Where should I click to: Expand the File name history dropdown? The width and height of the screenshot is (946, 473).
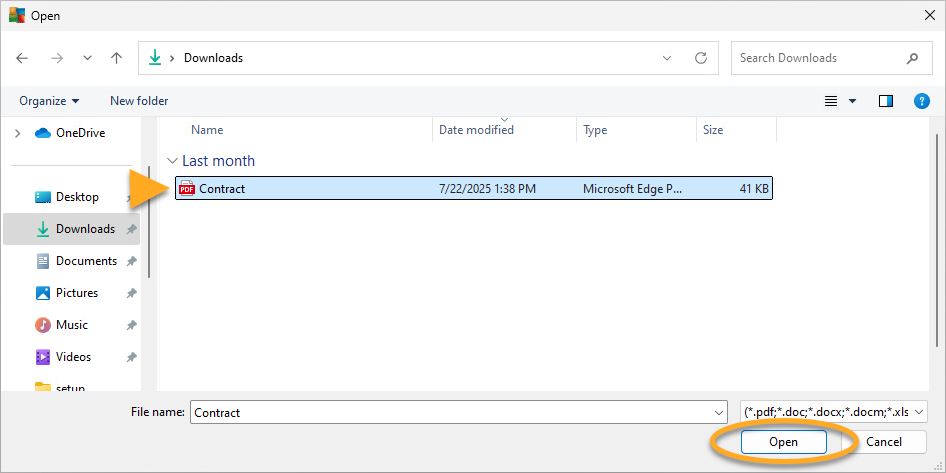[720, 412]
